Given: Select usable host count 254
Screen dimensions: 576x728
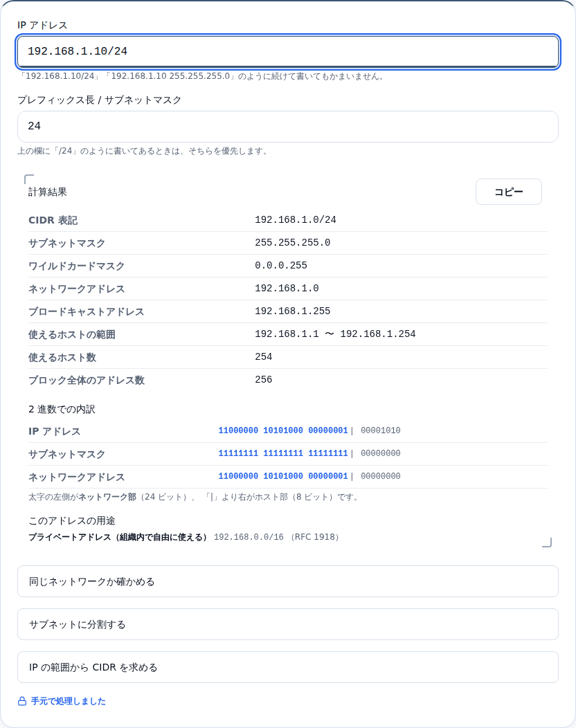Looking at the screenshot, I should point(263,356).
